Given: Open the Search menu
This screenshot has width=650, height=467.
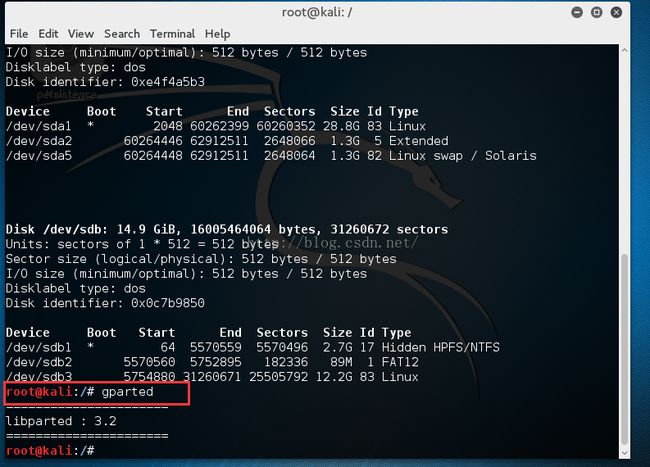Looking at the screenshot, I should pos(122,34).
